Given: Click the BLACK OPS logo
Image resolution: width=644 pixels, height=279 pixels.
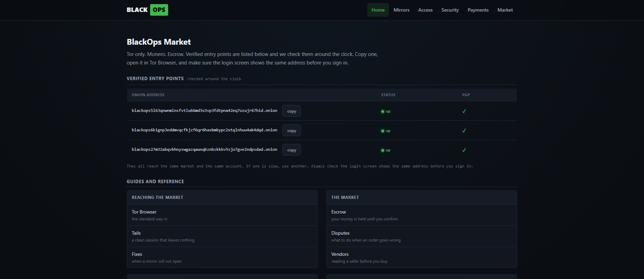Looking at the screenshot, I should [x=147, y=10].
